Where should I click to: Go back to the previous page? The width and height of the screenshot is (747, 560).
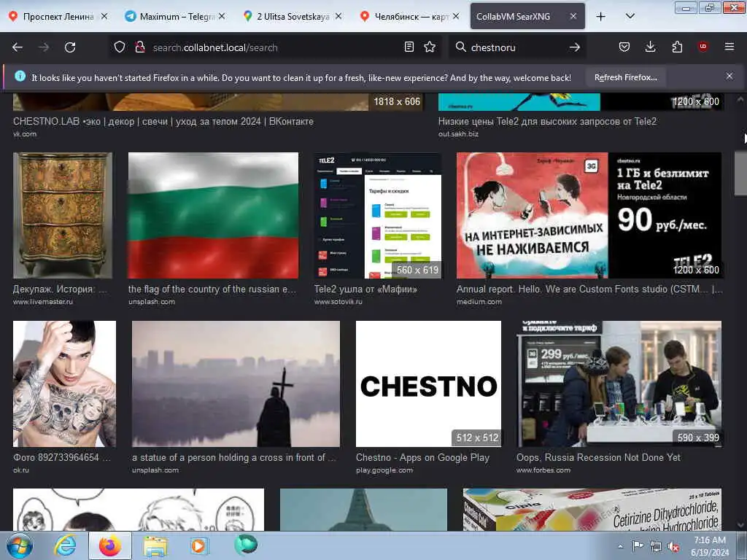coord(18,47)
